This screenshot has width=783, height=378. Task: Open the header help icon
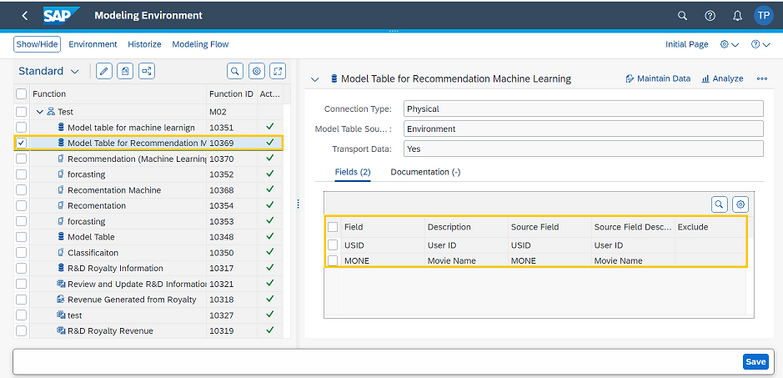(x=710, y=16)
